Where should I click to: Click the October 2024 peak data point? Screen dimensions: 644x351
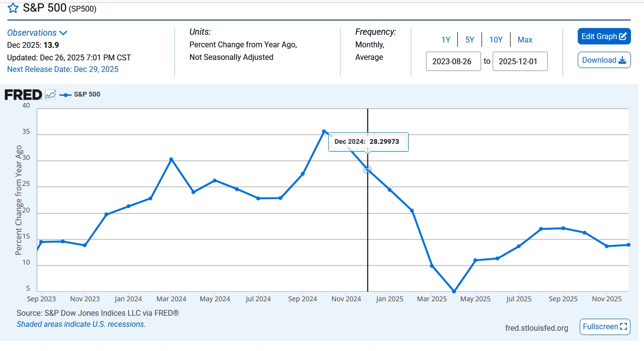pyautogui.click(x=324, y=131)
